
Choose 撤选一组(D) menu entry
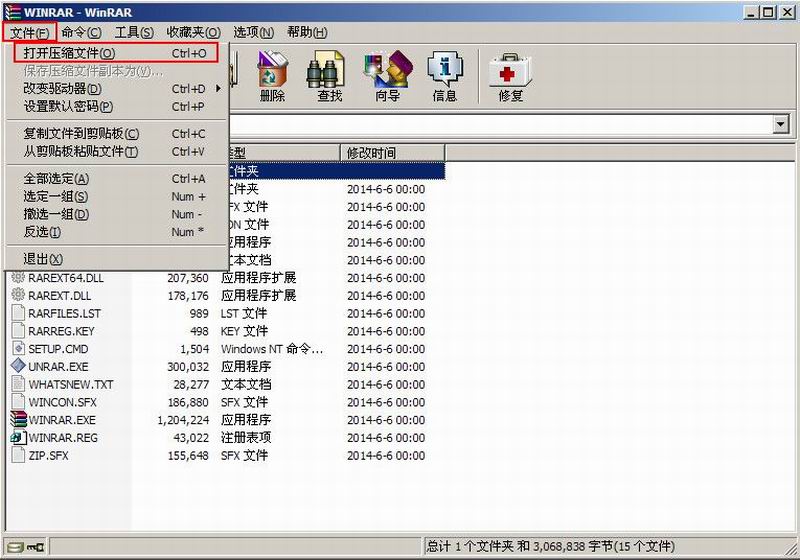117,214
